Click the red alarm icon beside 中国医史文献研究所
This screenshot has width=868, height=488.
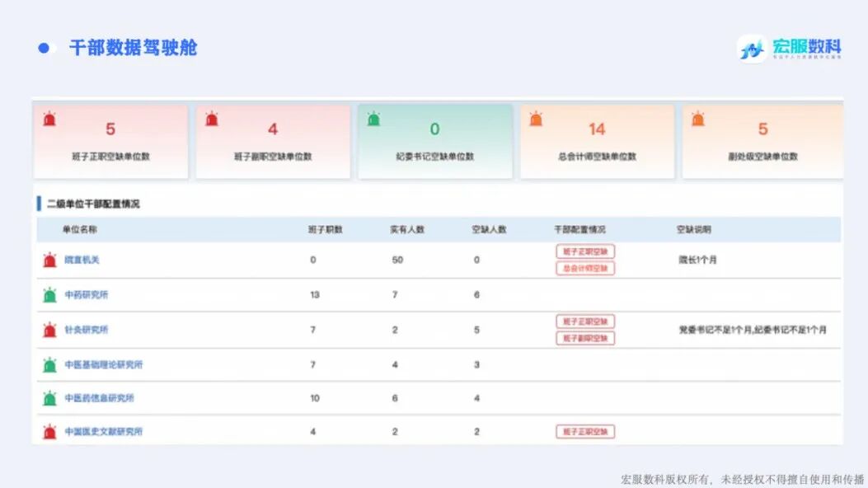(50, 431)
